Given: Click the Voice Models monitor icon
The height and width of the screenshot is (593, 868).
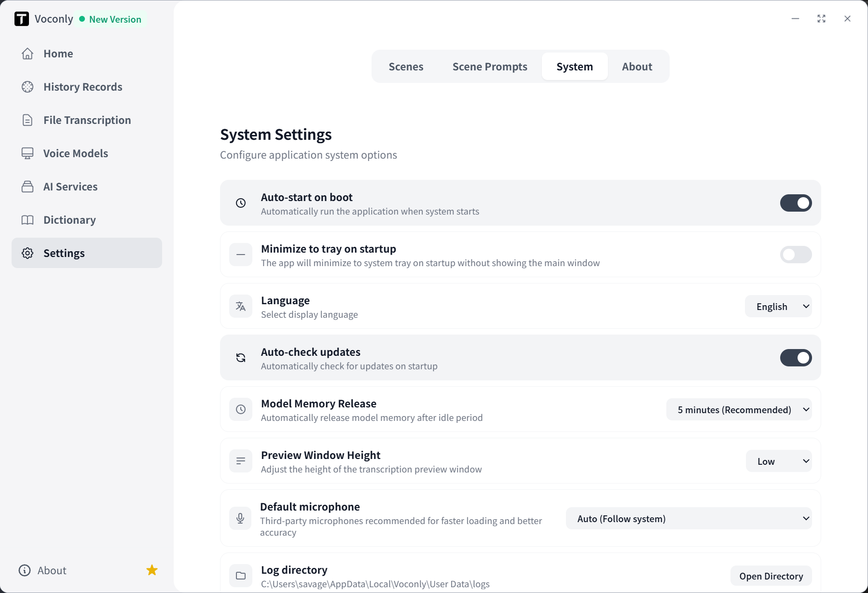Looking at the screenshot, I should pos(28,153).
